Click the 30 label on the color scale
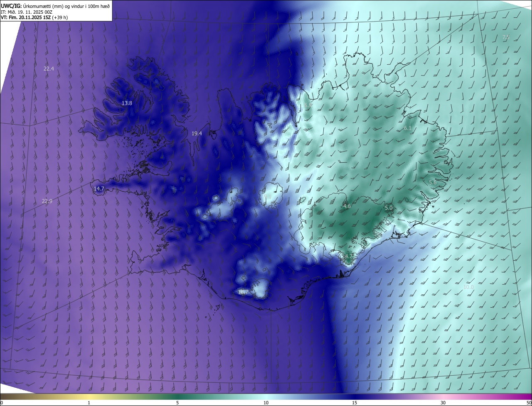The image size is (532, 406). click(443, 403)
